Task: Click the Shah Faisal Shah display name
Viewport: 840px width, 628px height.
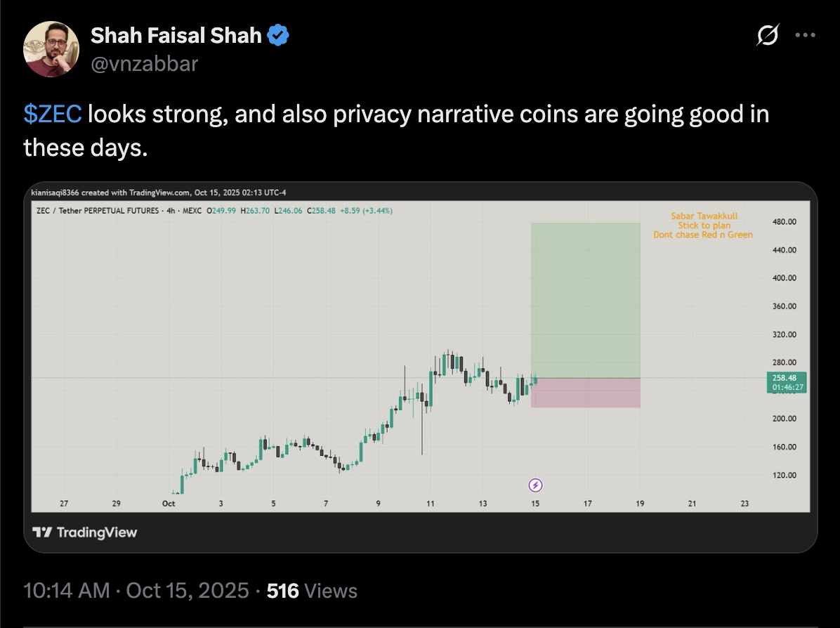Action: [x=176, y=35]
